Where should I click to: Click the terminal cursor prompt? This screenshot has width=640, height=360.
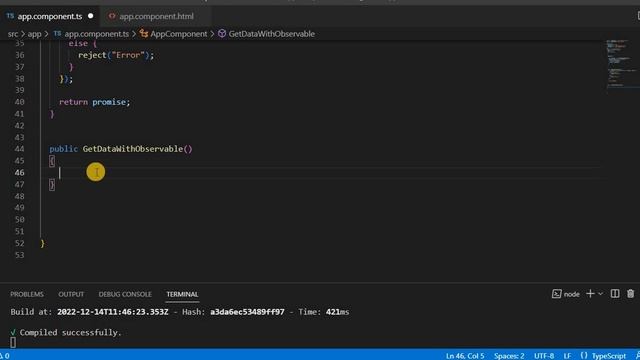[x=13, y=342]
